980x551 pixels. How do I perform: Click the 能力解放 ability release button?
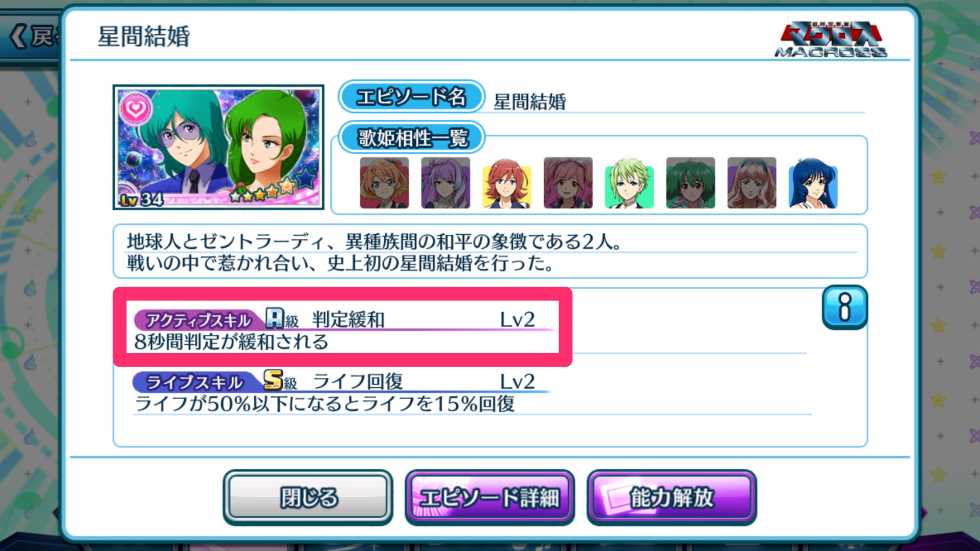pyautogui.click(x=672, y=497)
